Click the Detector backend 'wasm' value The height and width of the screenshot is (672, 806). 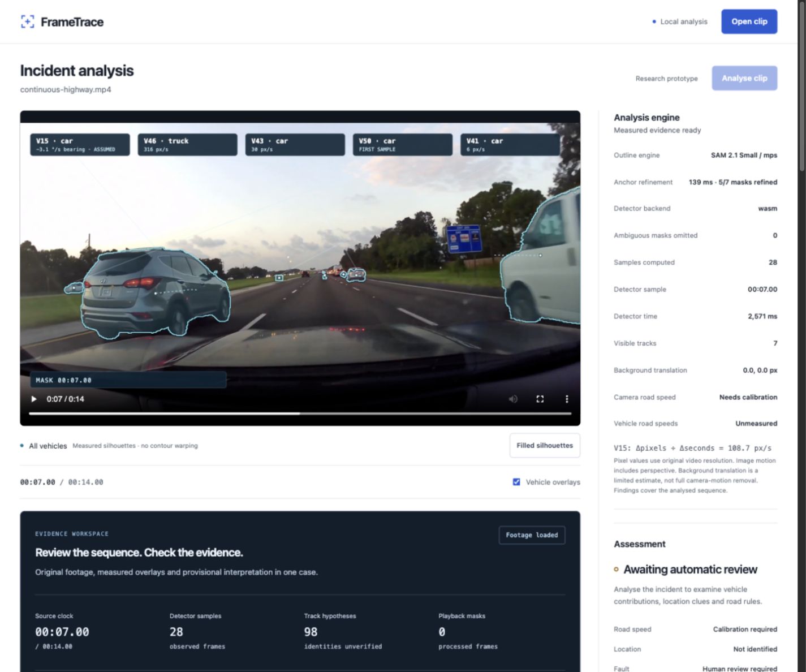[x=768, y=208]
